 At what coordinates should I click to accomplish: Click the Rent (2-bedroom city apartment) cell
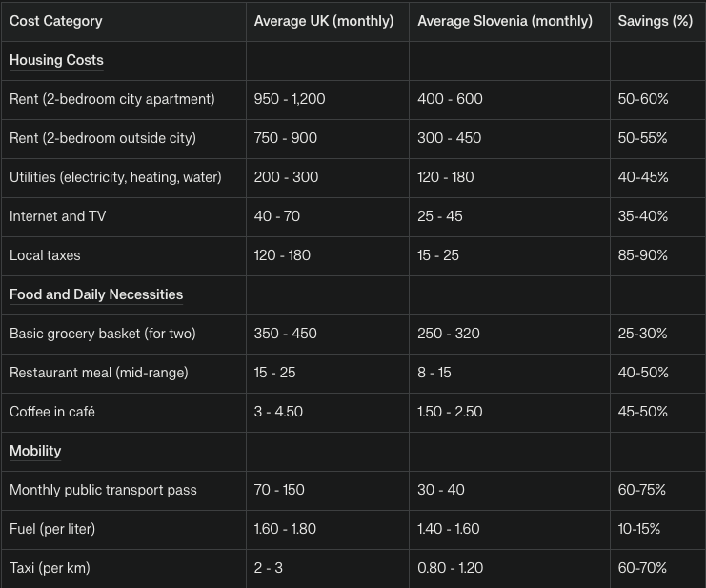(x=112, y=99)
